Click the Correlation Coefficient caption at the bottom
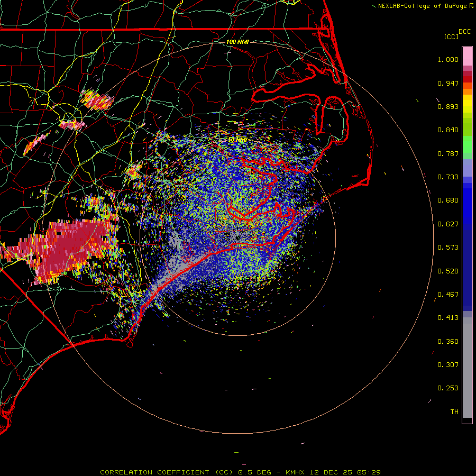Viewport: 476px width, 476px height. 240,472
